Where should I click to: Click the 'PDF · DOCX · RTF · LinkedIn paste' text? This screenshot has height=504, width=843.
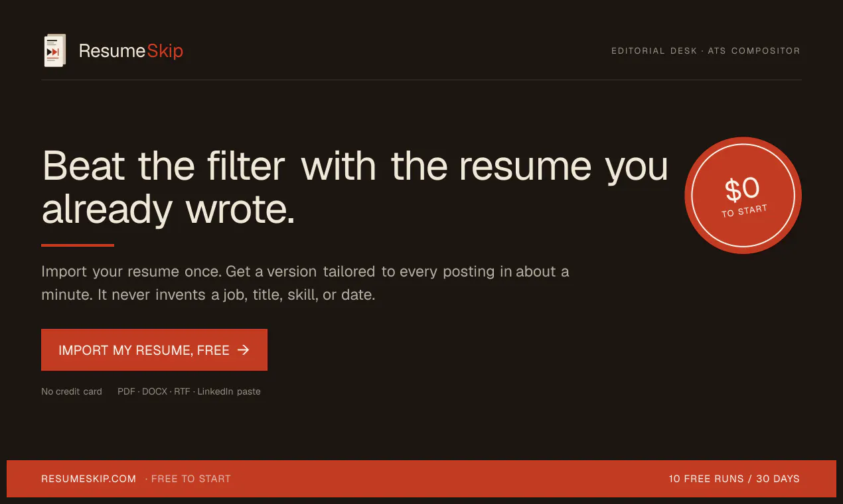tap(189, 391)
